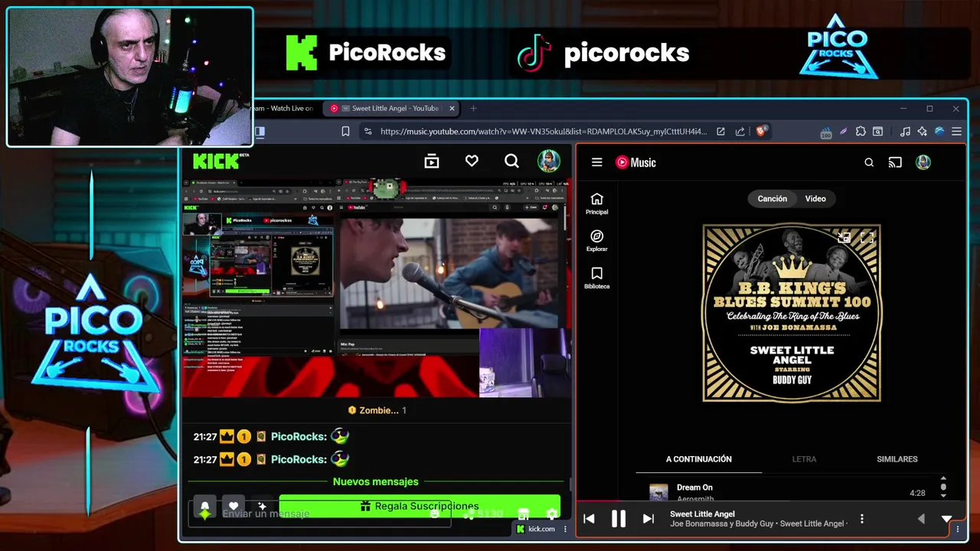Image resolution: width=980 pixels, height=551 pixels.
Task: Open tab search browser icon
Action: pyautogui.click(x=878, y=132)
